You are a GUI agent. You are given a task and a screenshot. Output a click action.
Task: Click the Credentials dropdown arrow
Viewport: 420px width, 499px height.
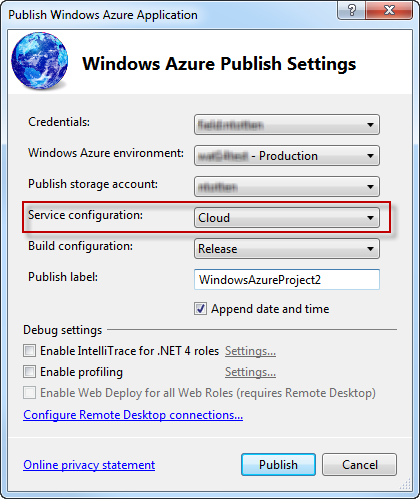[x=370, y=125]
